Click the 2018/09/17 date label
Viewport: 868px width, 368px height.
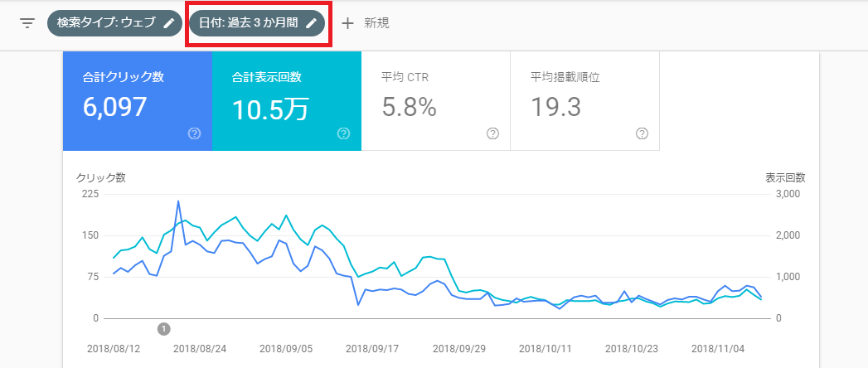point(371,349)
